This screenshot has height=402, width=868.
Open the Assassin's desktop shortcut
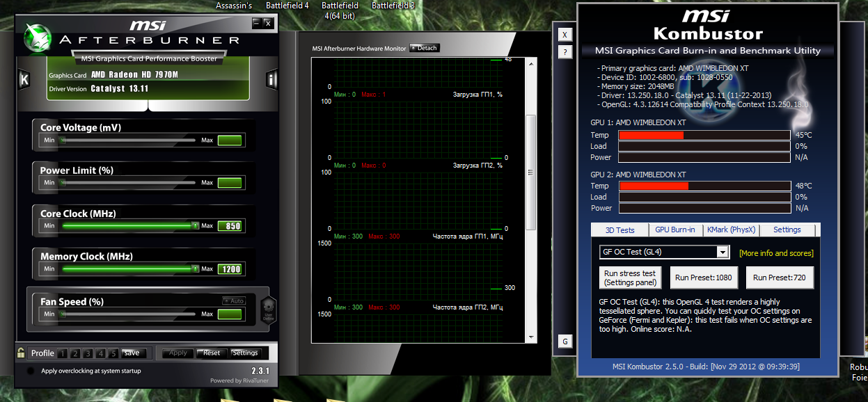tap(234, 6)
